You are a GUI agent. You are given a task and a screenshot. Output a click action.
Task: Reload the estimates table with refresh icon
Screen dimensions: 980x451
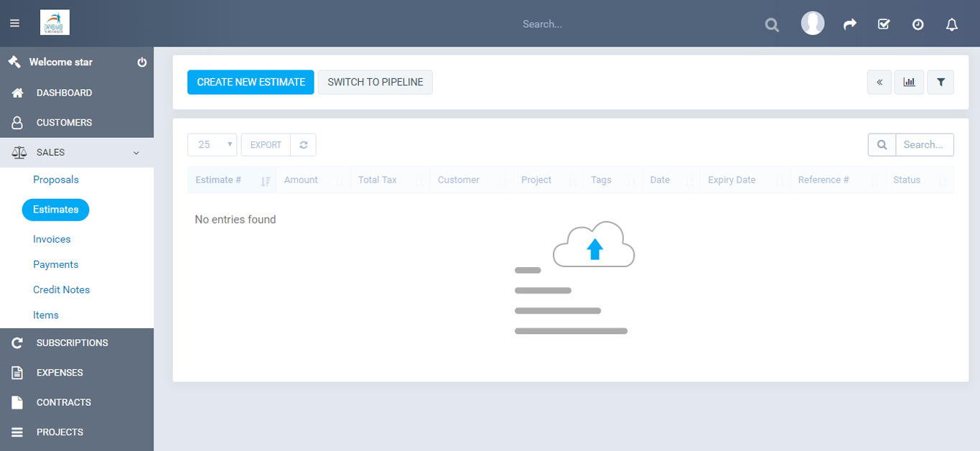tap(304, 145)
